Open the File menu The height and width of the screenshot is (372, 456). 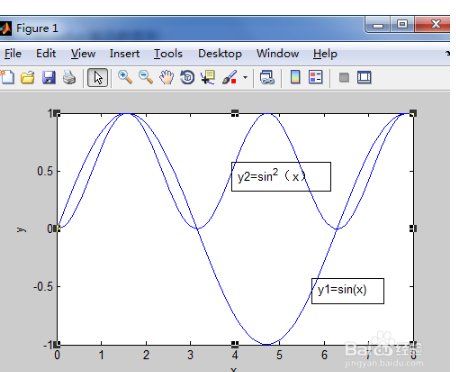(13, 54)
